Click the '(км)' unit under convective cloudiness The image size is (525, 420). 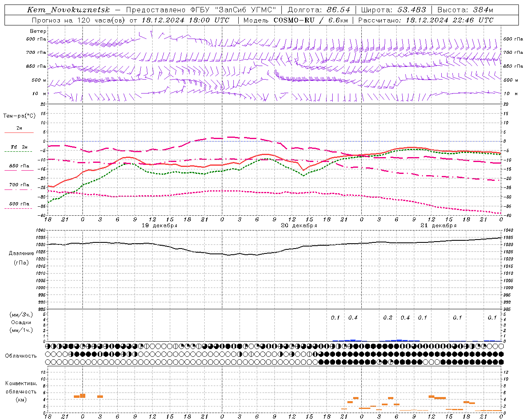21,399
